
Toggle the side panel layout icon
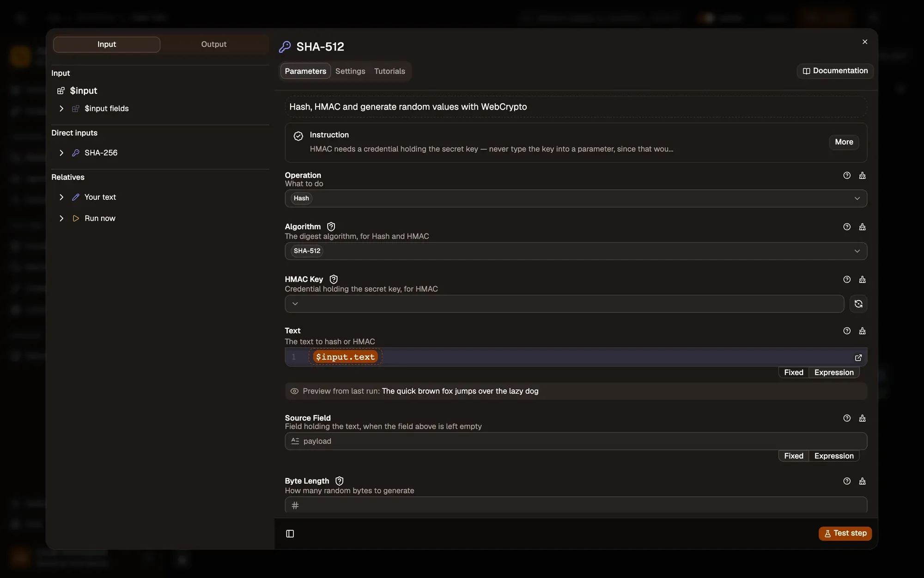click(x=290, y=534)
